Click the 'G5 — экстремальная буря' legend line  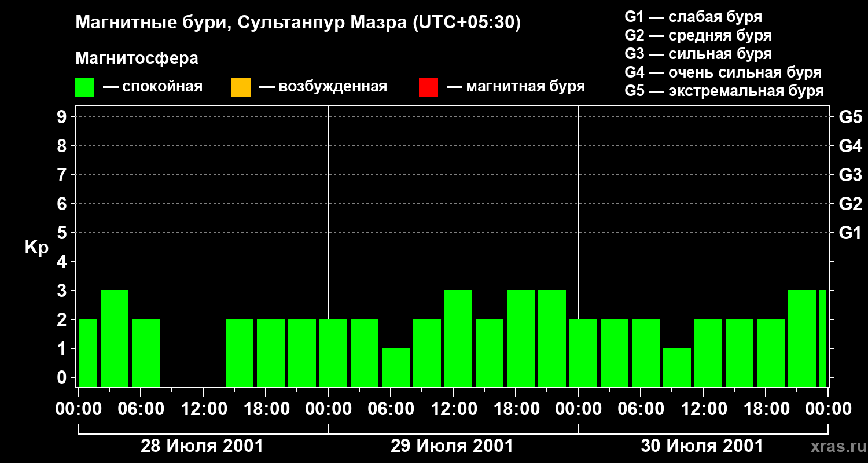(724, 91)
